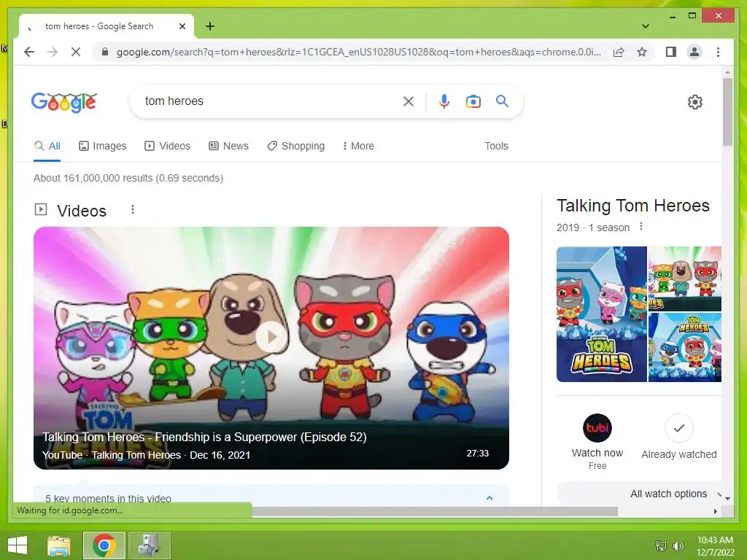Open Videos section three-dot options
This screenshot has width=747, height=560.
[x=133, y=209]
